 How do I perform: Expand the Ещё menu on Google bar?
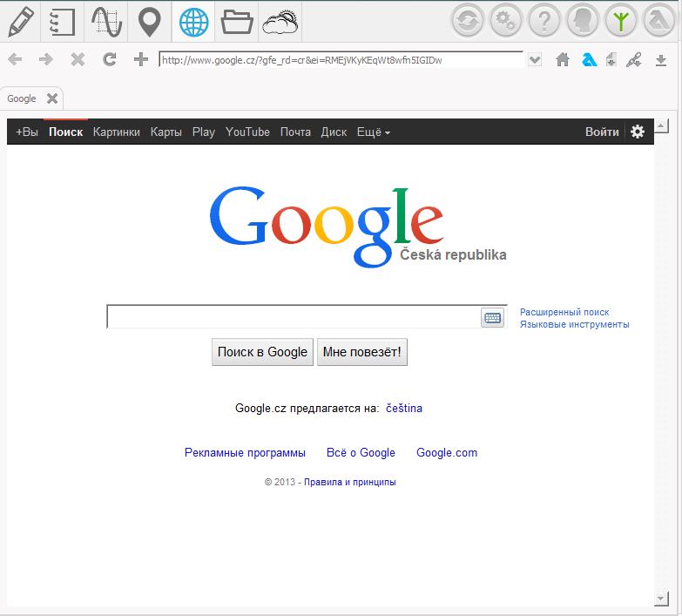click(374, 132)
